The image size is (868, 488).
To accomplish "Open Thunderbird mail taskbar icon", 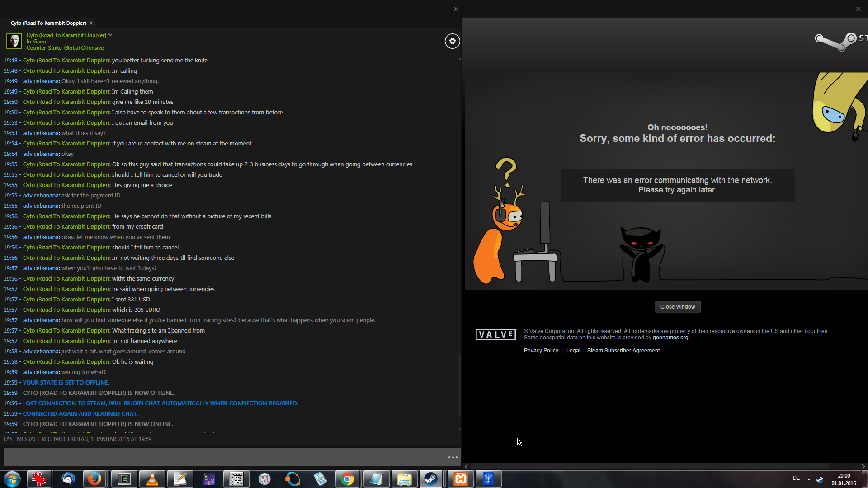I will (68, 479).
